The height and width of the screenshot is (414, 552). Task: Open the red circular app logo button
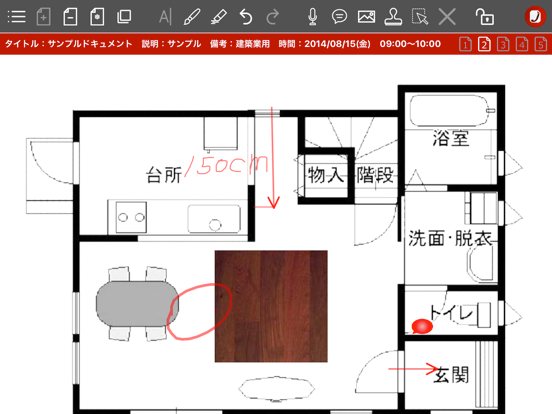coord(535,17)
